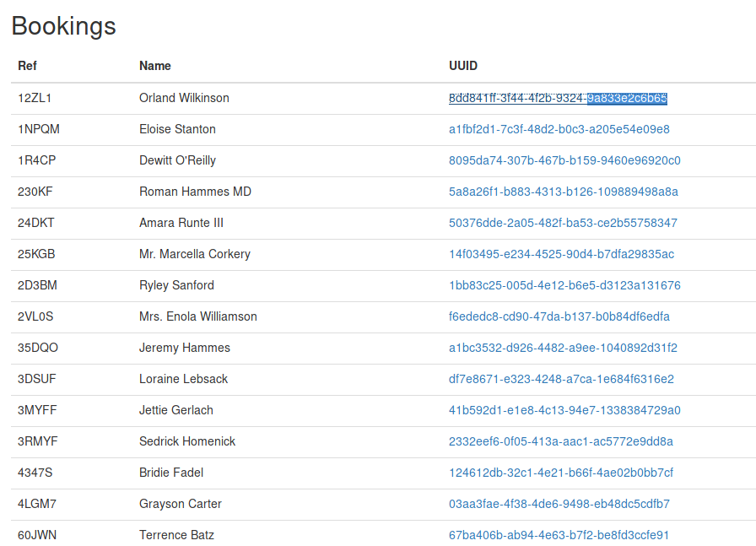
Task: Open booking UUID 5a8a26f1 for Roman Hammes
Action: click(563, 192)
